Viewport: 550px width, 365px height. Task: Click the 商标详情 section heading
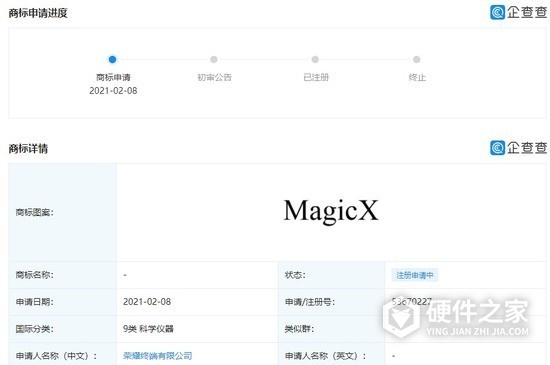tap(28, 148)
